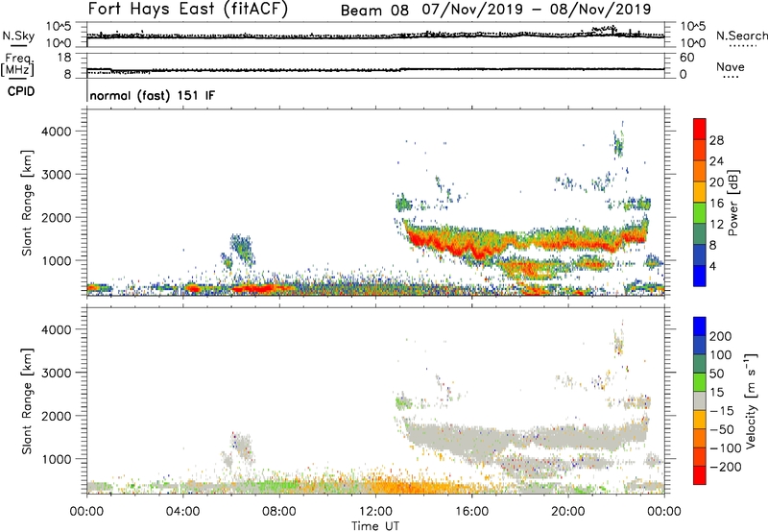Screen dimensions: 768x532
Task: Pick the blue bottom segment of power colorbar
Action: 700,276
